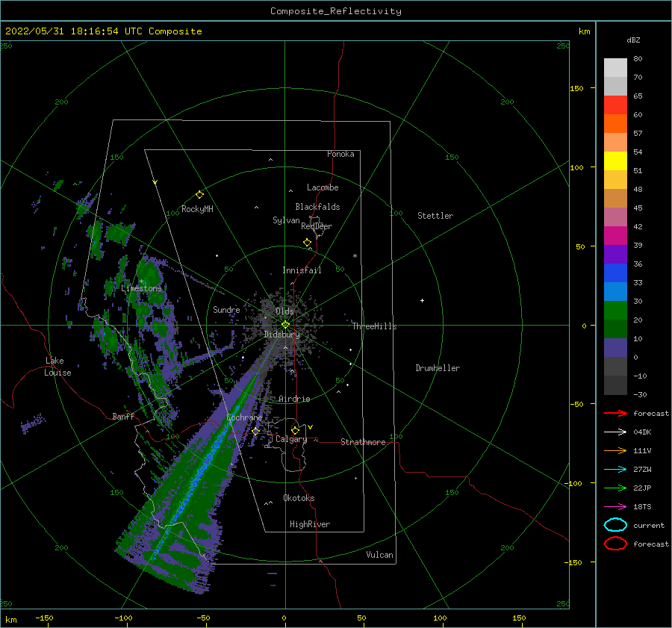
Task: Click the red forecast arrow legend icon
Action: (615, 413)
